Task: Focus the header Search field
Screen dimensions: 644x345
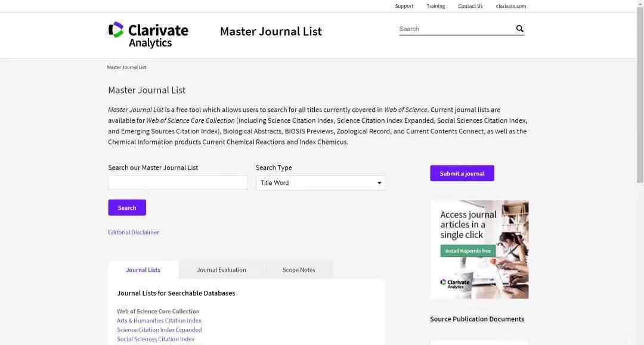Action: tap(456, 29)
